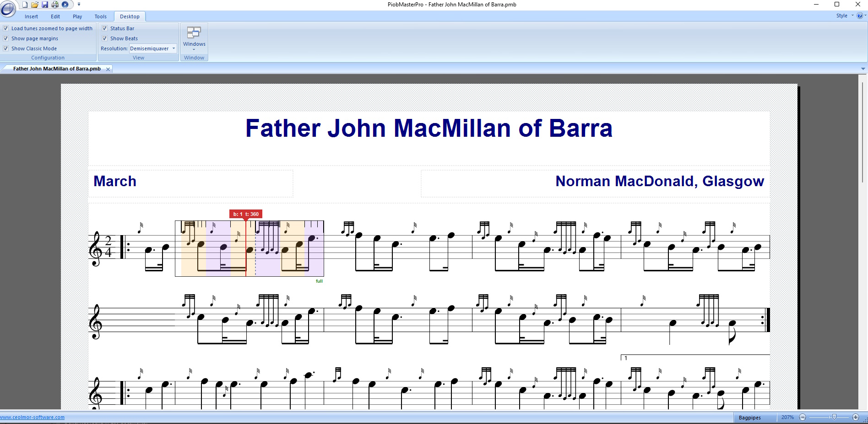The image size is (868, 424).
Task: Select the Desktop ribbon tab
Action: 130,16
